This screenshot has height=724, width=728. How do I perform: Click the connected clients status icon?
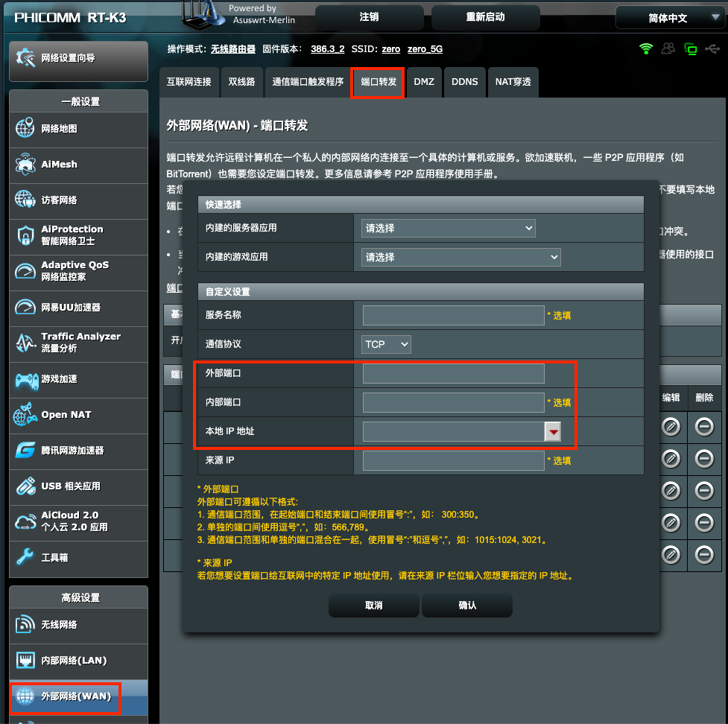click(x=668, y=48)
